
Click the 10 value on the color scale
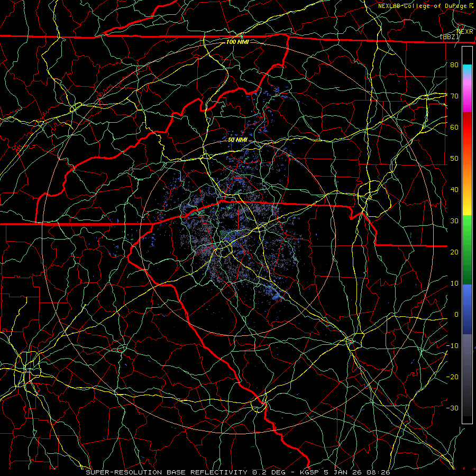pyautogui.click(x=454, y=283)
